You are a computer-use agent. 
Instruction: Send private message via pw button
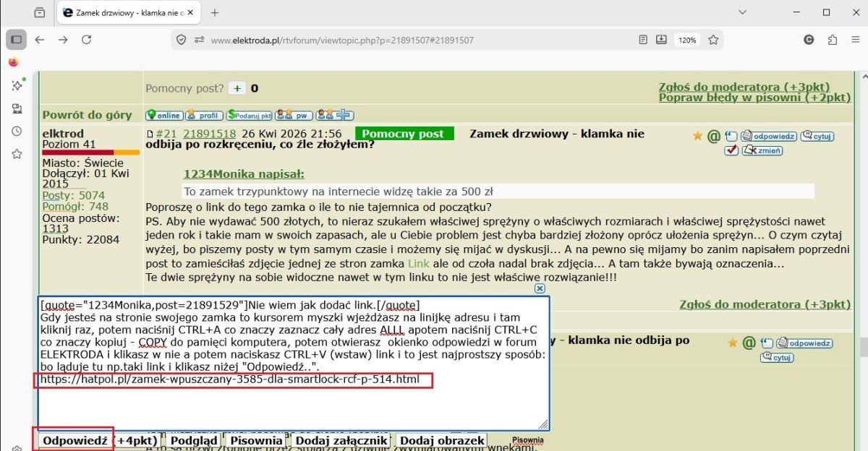point(294,115)
